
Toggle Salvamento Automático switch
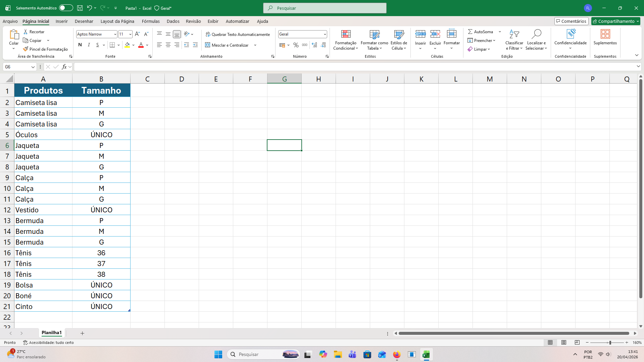(66, 8)
